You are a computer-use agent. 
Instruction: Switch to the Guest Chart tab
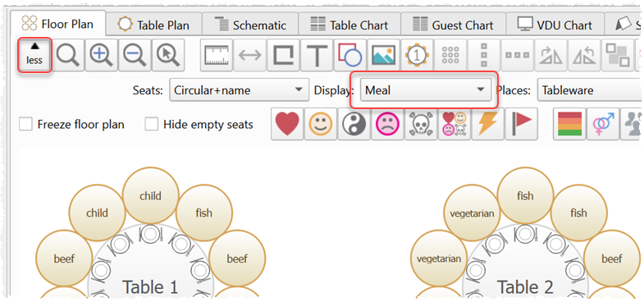pyautogui.click(x=453, y=25)
